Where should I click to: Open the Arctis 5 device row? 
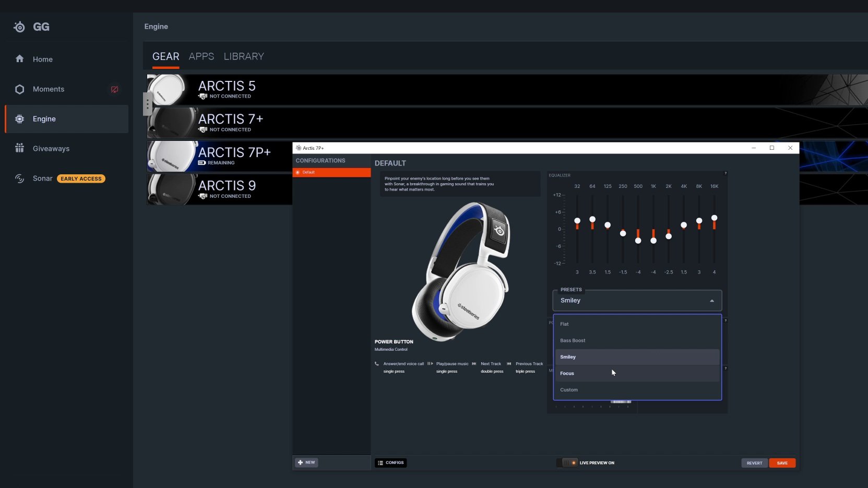click(507, 90)
